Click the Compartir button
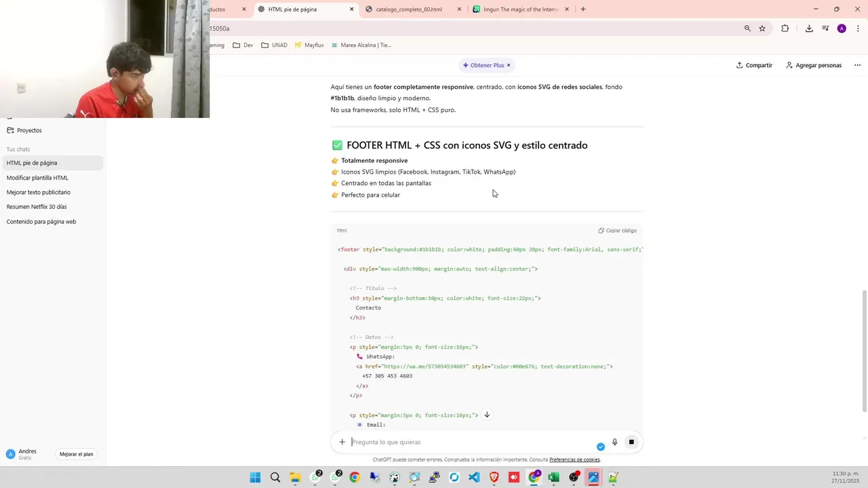Viewport: 868px width, 488px height. click(x=754, y=65)
